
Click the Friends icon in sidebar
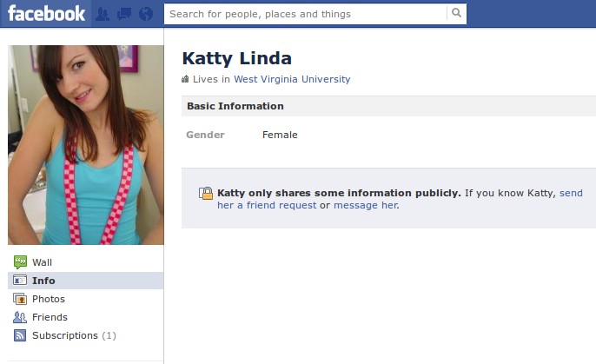(20, 317)
